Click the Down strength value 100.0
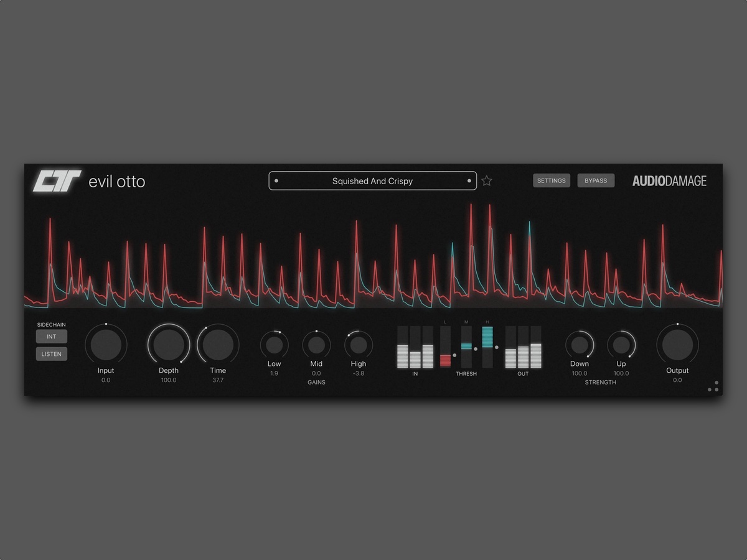 [580, 373]
